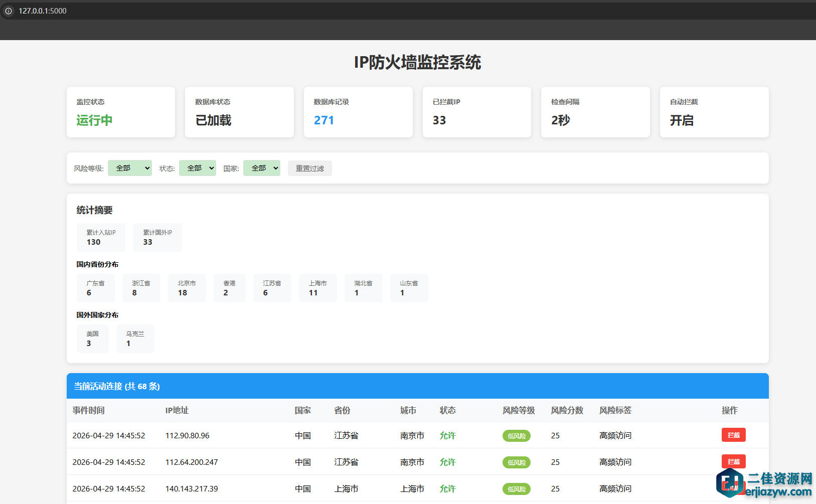Click the 事件时间 column header
The image size is (816, 504).
tap(89, 410)
